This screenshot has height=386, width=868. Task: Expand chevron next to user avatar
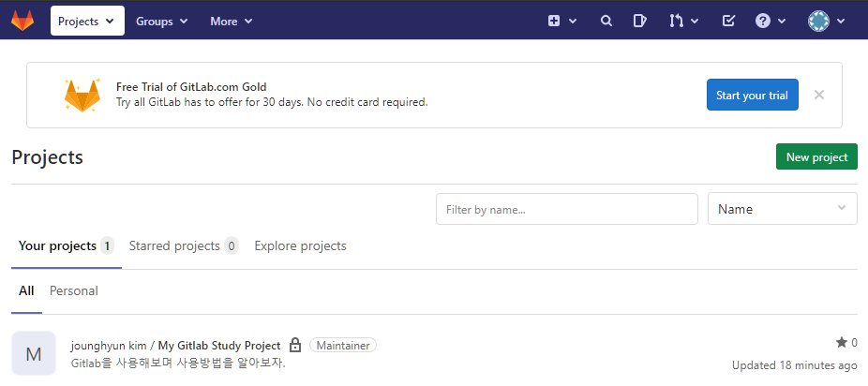pyautogui.click(x=840, y=21)
